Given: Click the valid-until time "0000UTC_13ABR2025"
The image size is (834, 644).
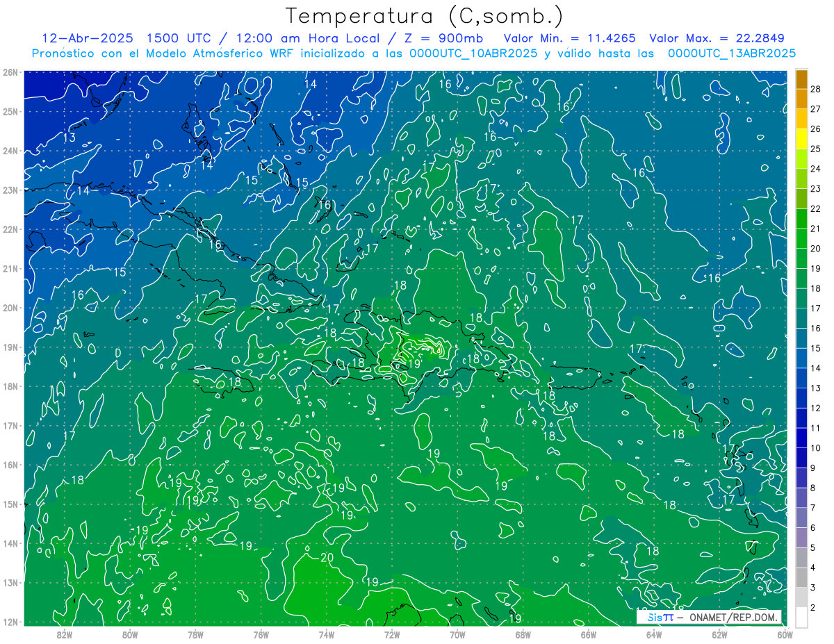Looking at the screenshot, I should click(732, 53).
